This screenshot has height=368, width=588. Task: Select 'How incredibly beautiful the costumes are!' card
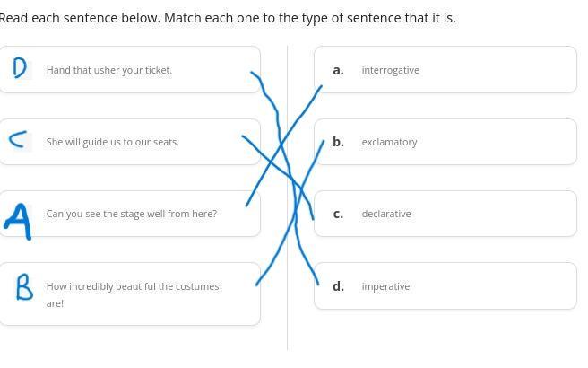click(130, 294)
